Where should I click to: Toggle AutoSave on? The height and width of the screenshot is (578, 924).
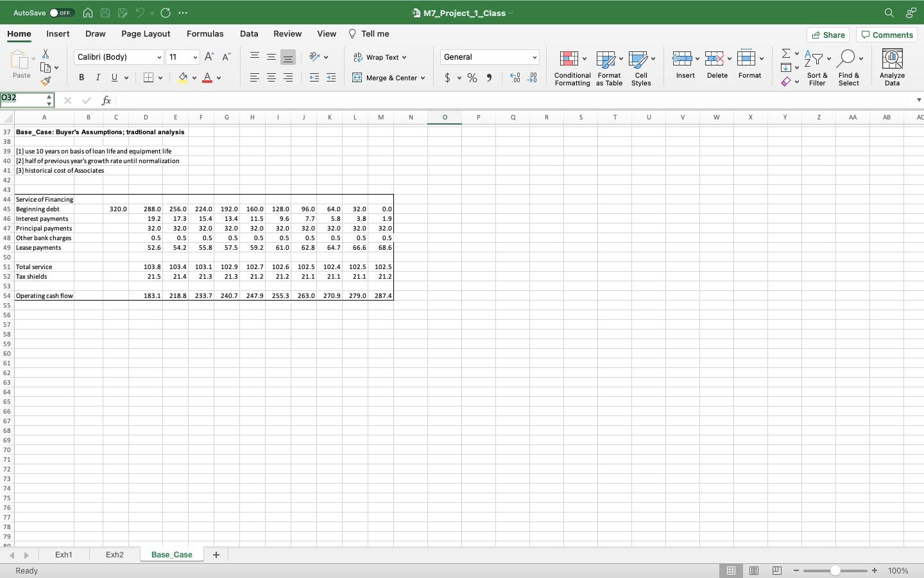tap(62, 12)
